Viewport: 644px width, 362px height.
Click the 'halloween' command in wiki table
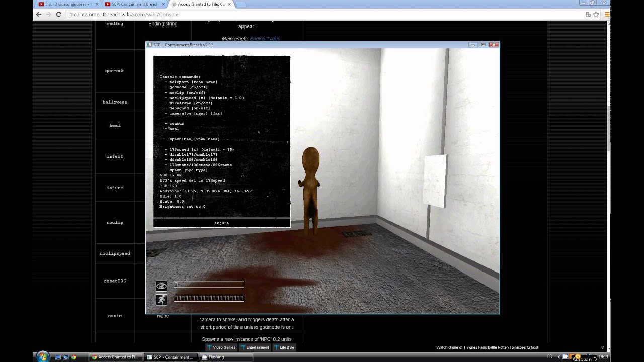[x=115, y=102]
